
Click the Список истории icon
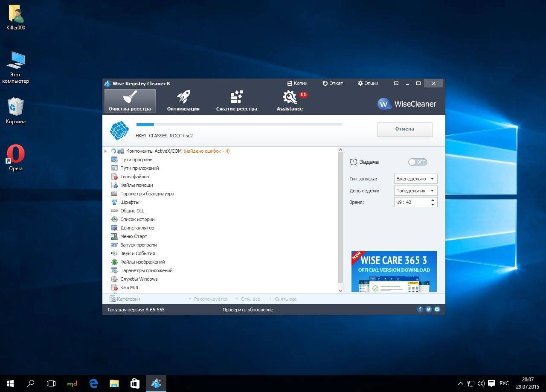coord(114,219)
